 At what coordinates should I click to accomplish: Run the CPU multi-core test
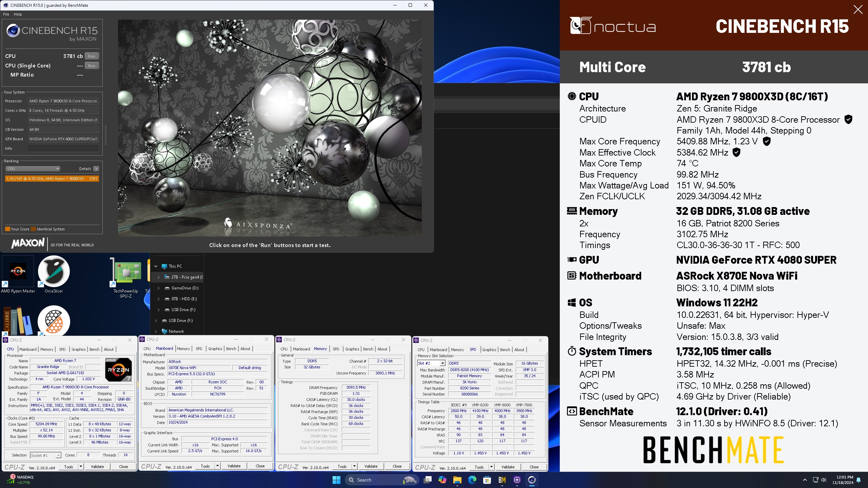tap(92, 56)
